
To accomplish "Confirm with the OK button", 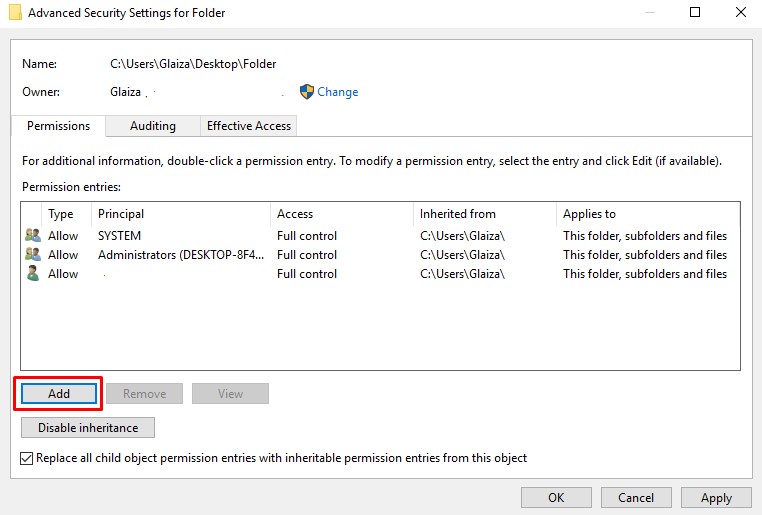I will (x=556, y=497).
